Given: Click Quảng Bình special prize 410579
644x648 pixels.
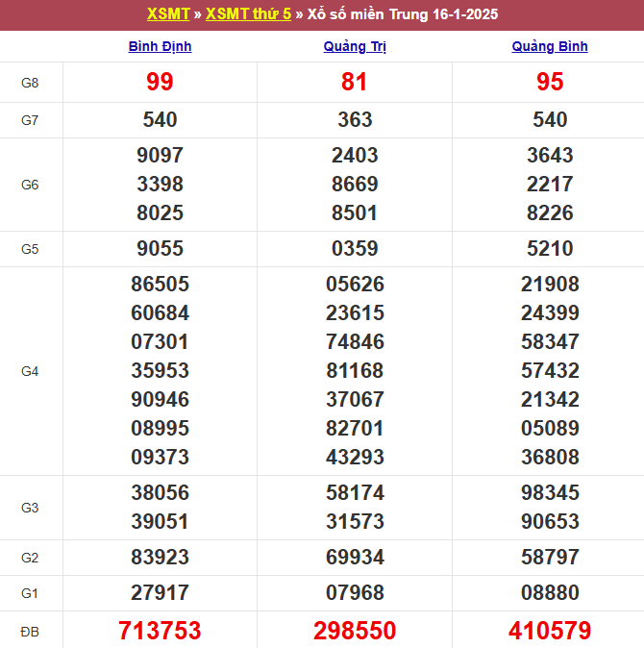Looking at the screenshot, I should (550, 631).
